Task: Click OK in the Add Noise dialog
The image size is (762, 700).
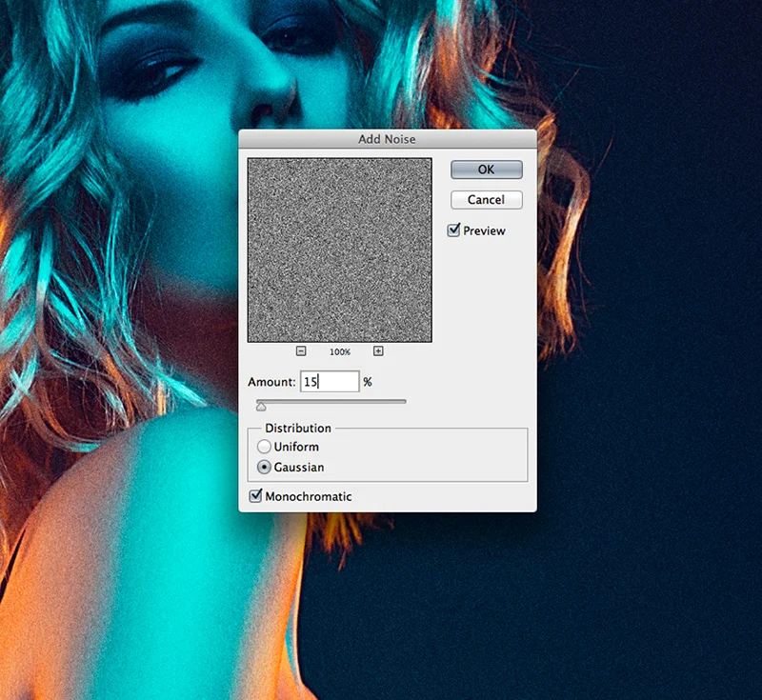Action: (x=487, y=170)
